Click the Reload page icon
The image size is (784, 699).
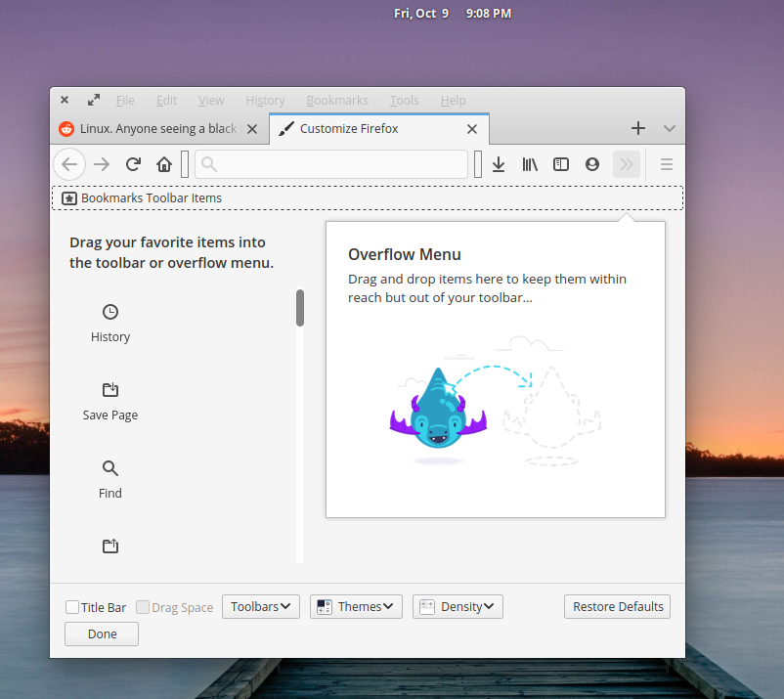pos(133,164)
